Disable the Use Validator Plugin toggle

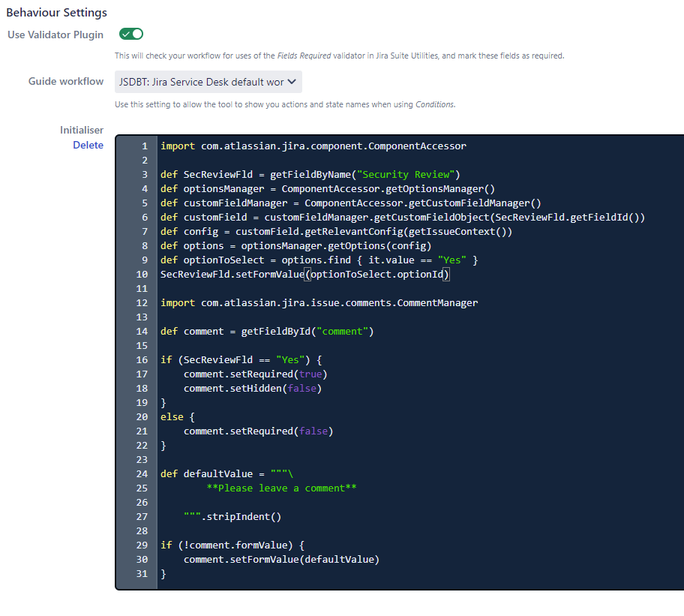coord(130,34)
